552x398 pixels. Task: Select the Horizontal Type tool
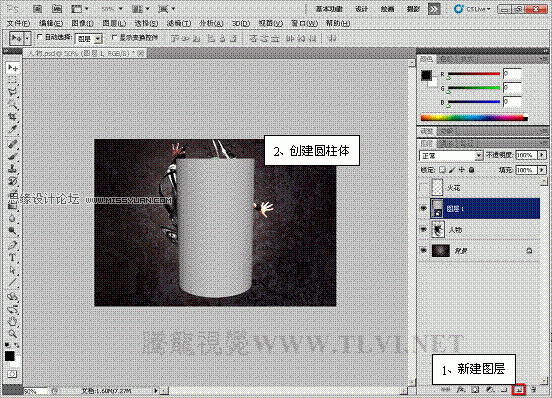pyautogui.click(x=13, y=258)
